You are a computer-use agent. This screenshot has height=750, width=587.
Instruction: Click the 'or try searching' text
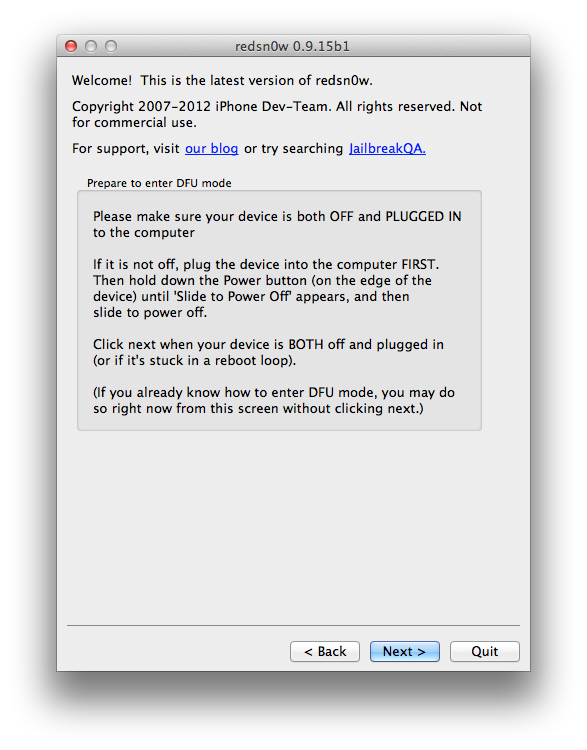pyautogui.click(x=293, y=149)
